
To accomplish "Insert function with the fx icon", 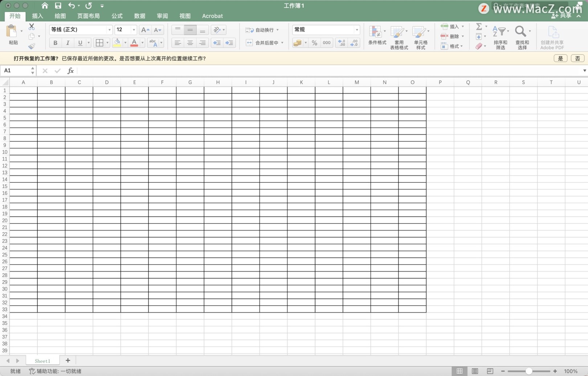I will pos(70,71).
